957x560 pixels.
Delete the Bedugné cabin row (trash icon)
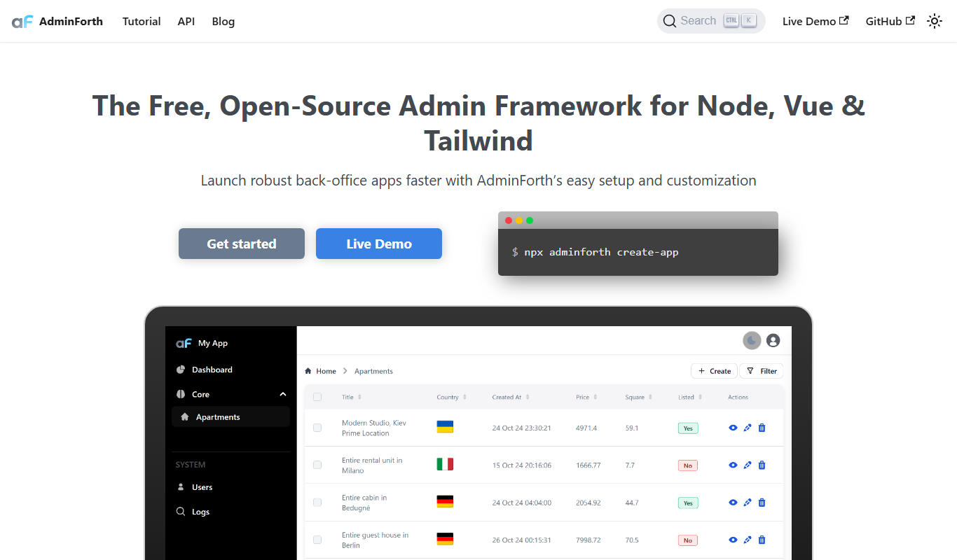click(x=762, y=503)
